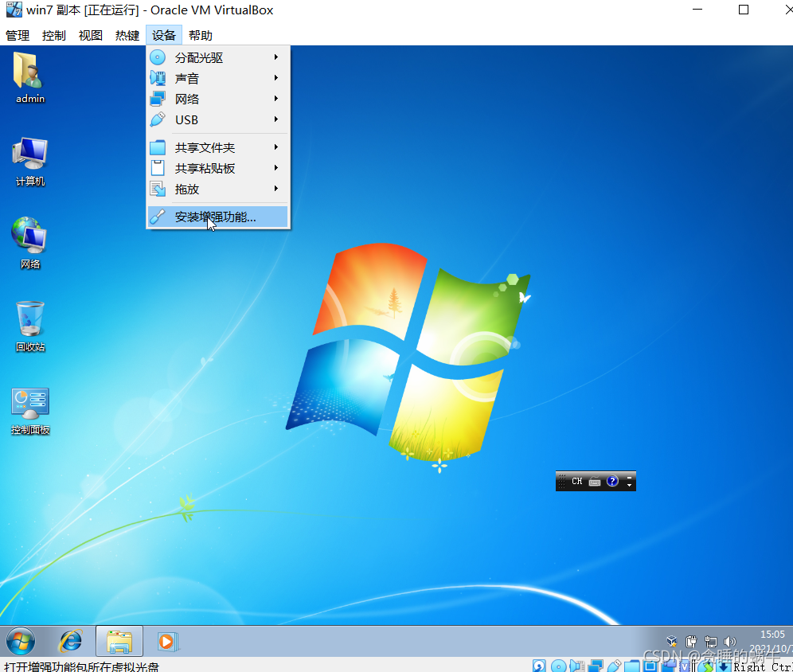Viewport: 793px width, 672px height.
Task: Open the 帮助 menu
Action: (x=201, y=35)
